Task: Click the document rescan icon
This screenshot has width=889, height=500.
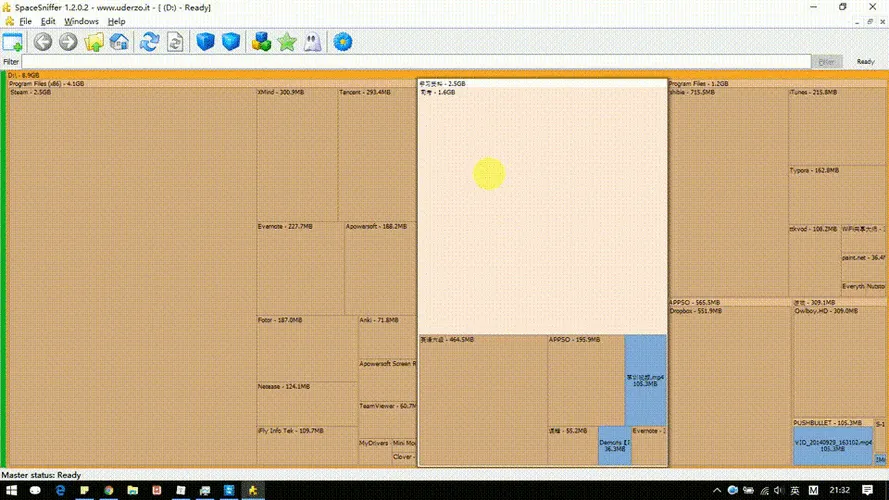Action: coord(175,42)
